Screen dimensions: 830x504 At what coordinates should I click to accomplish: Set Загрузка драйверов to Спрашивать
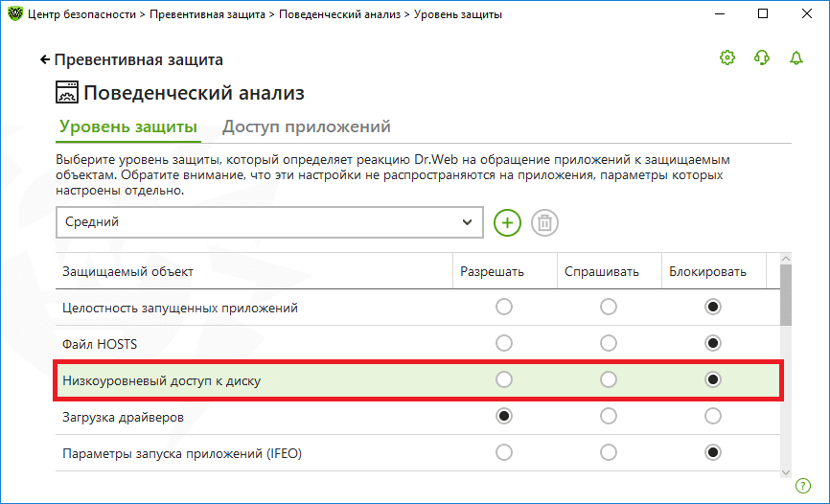coord(609,416)
